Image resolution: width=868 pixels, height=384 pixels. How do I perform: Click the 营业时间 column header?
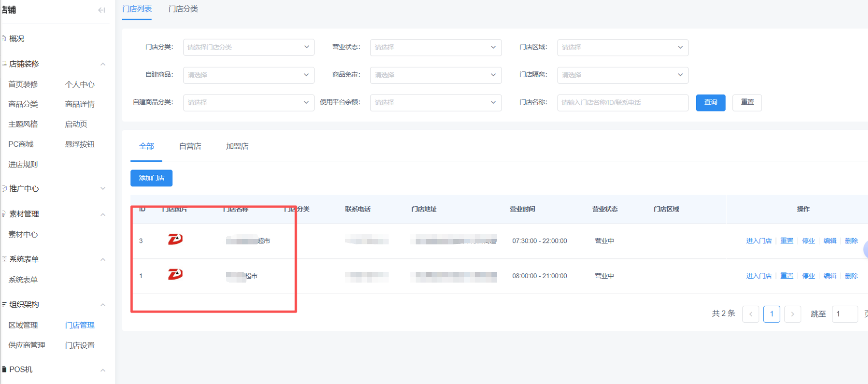(522, 209)
